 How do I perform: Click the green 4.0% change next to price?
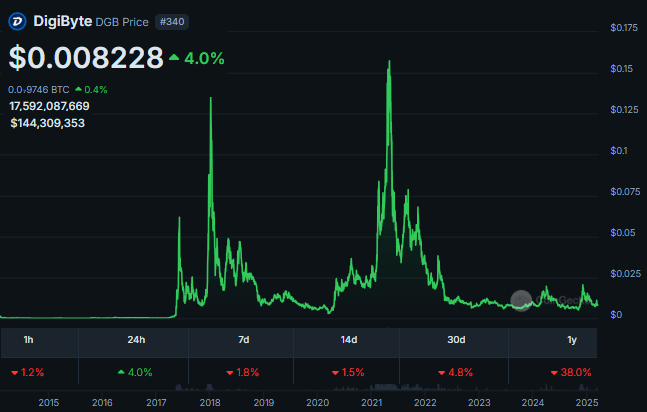197,58
